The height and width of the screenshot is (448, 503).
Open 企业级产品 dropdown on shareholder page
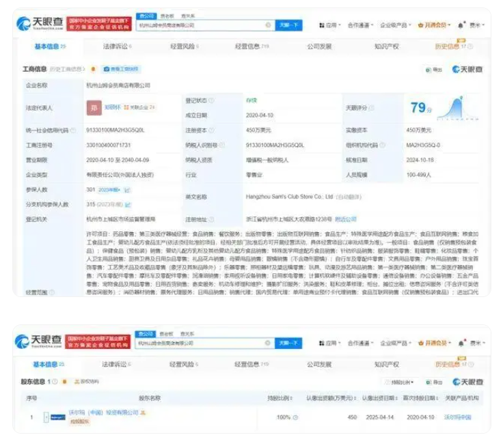coord(396,344)
